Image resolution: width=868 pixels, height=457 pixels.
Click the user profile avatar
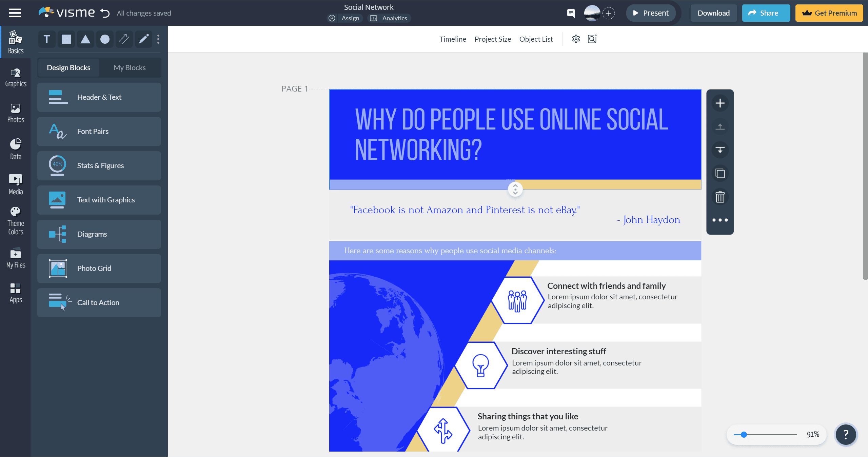pos(592,13)
